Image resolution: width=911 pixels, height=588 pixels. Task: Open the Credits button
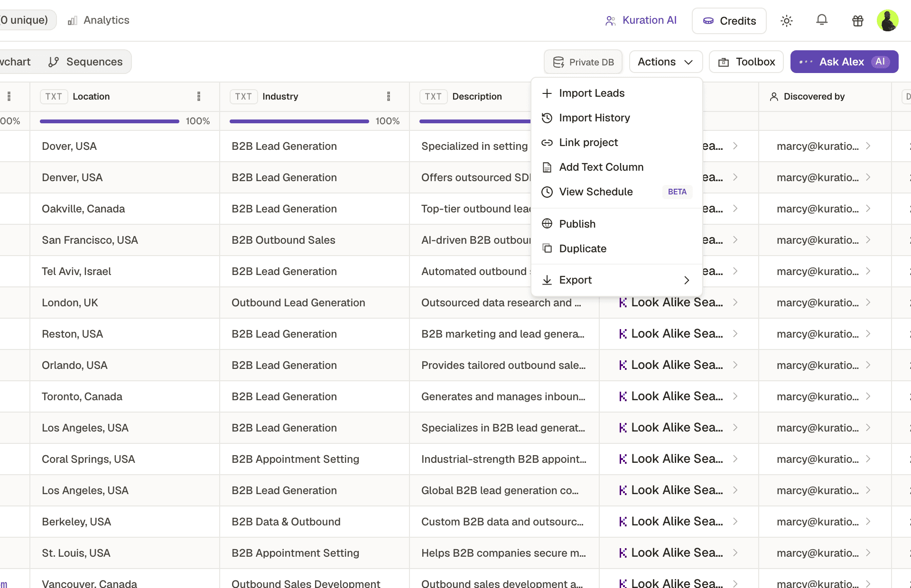(x=729, y=21)
